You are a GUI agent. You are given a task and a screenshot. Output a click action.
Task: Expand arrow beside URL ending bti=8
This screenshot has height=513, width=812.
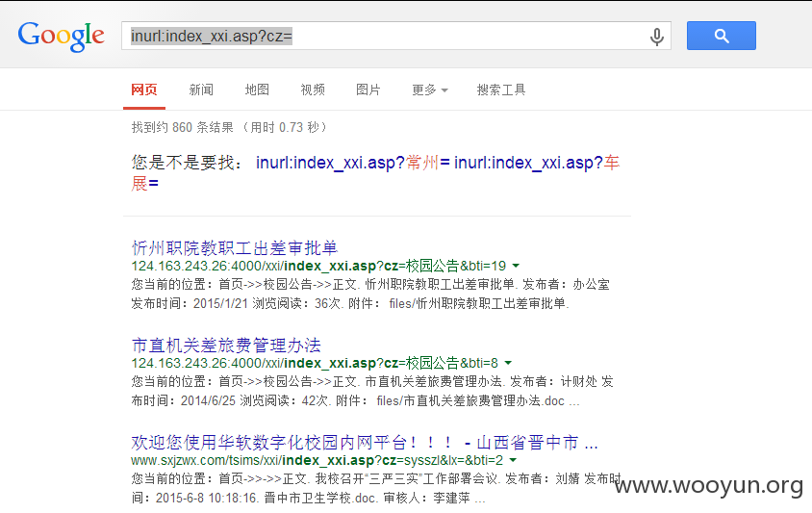click(508, 363)
